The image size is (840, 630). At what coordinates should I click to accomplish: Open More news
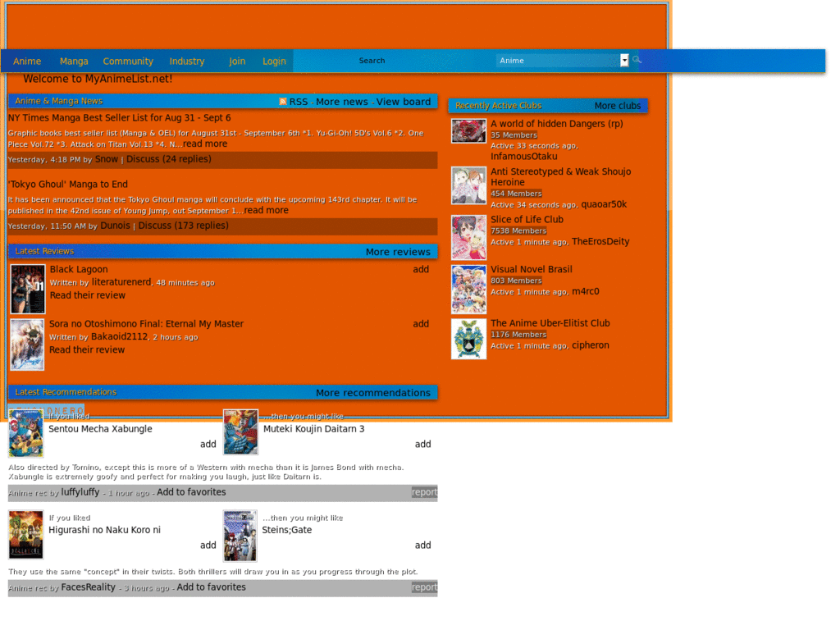tap(341, 102)
